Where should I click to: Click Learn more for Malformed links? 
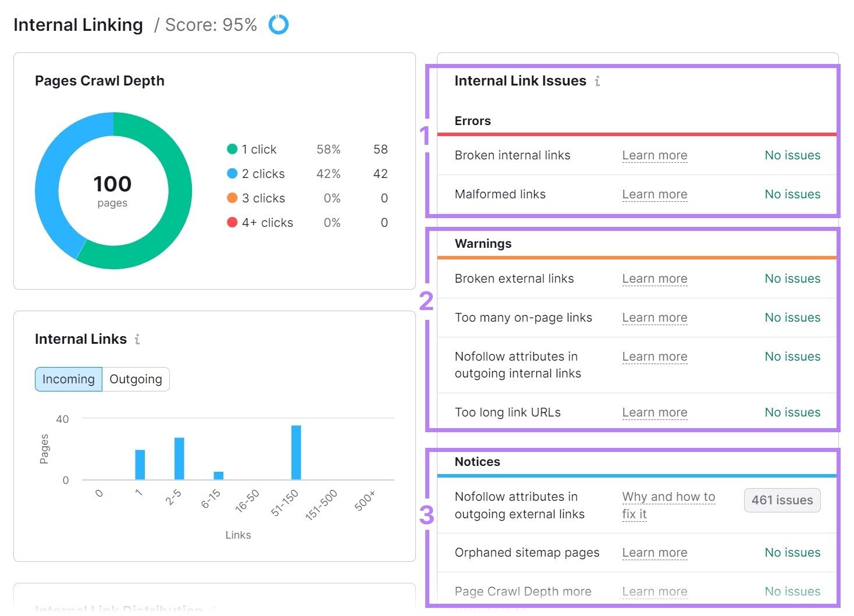point(654,194)
